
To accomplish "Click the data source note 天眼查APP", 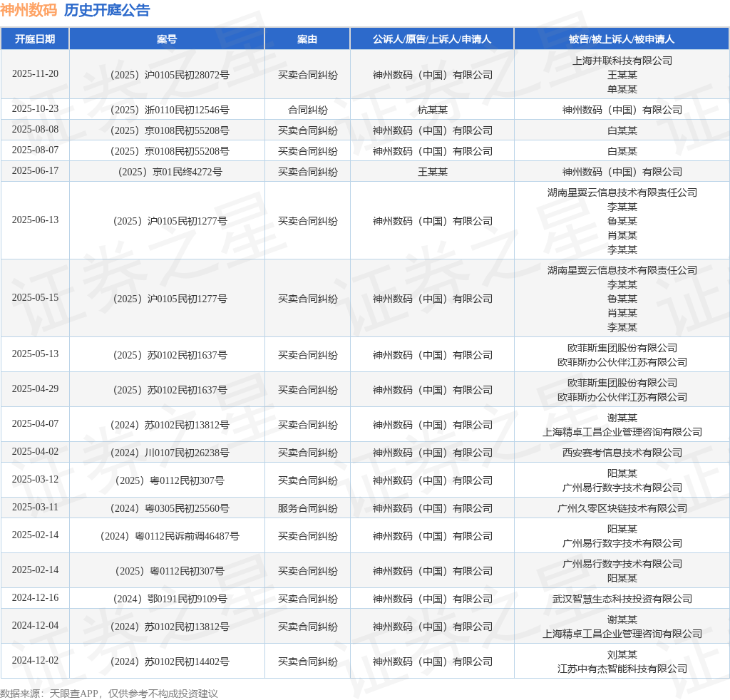I will [74, 694].
